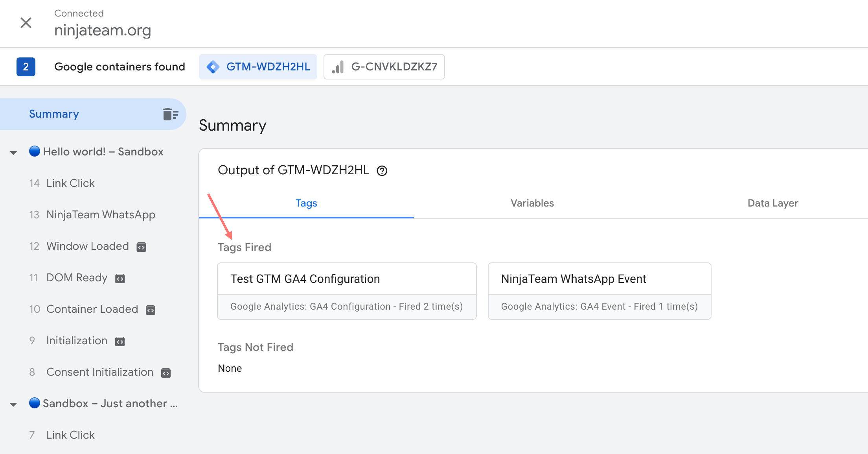Screen dimensions: 868x454
Task: Click the 'None' entry under Tags Not Fired
Action: [x=230, y=369]
